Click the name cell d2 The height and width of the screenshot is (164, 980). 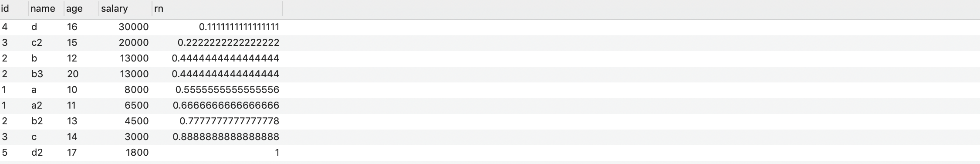coord(46,153)
